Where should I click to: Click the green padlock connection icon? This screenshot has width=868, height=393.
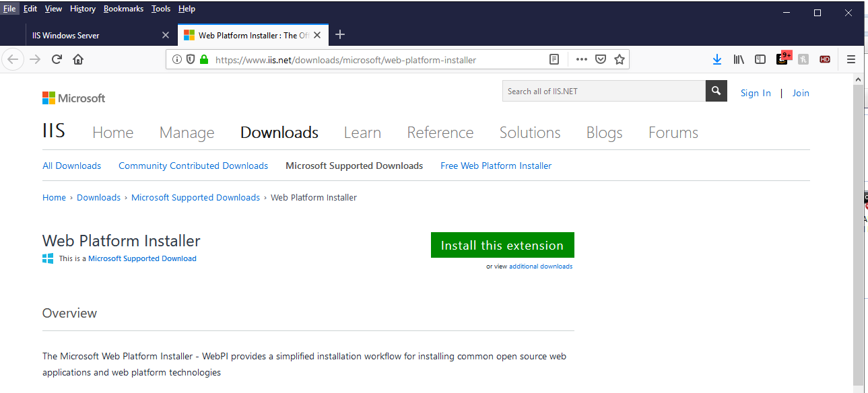(204, 59)
